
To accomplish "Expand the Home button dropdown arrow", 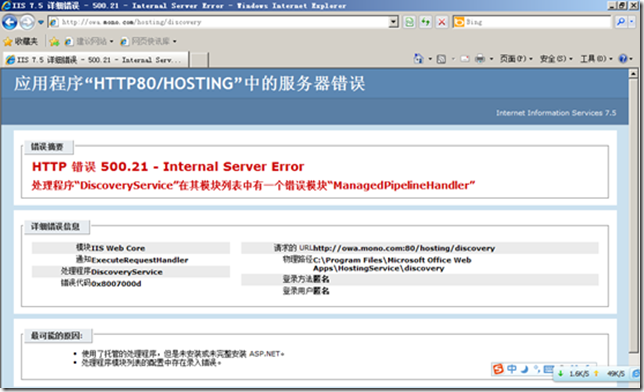I will [430, 59].
